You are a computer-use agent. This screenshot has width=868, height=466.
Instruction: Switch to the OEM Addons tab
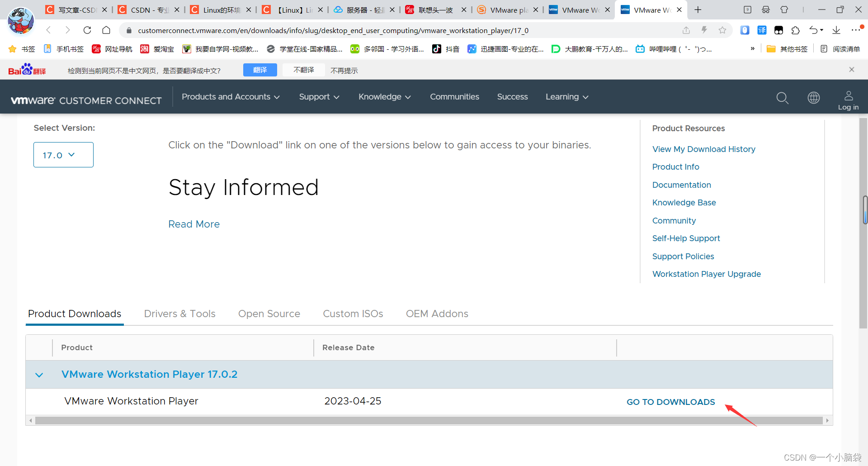tap(437, 314)
